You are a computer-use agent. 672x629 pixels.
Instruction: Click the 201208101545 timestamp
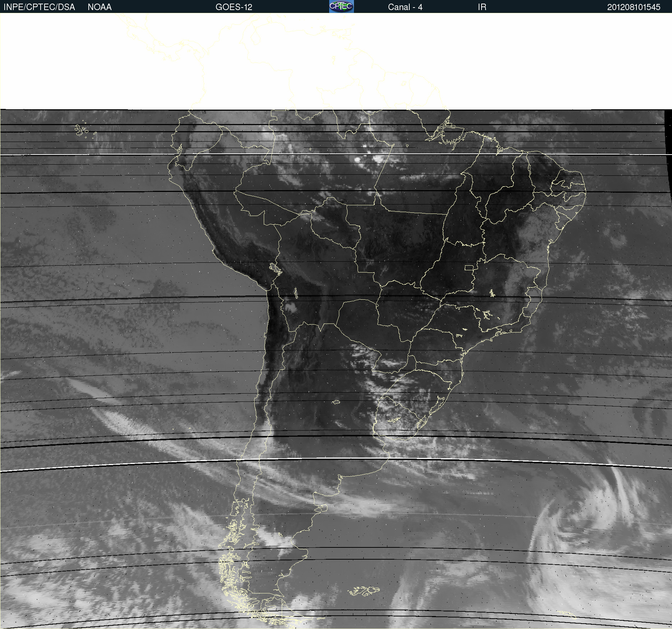pyautogui.click(x=634, y=7)
